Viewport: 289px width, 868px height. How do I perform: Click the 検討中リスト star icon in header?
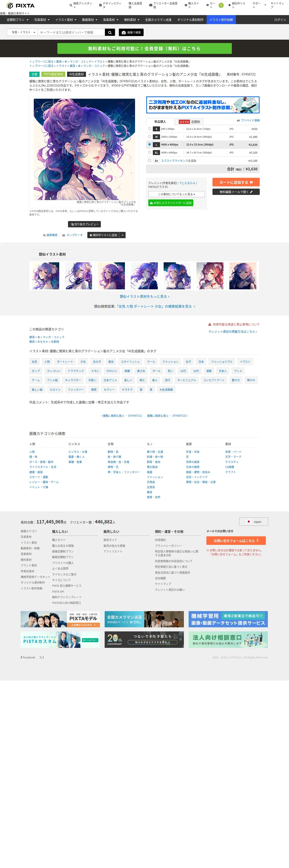point(229,5)
